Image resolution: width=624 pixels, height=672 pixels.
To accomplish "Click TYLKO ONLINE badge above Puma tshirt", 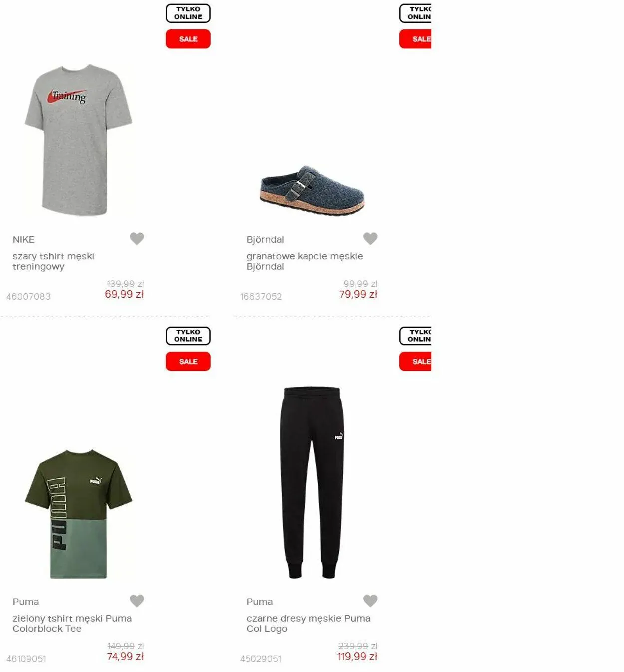I will (188, 336).
